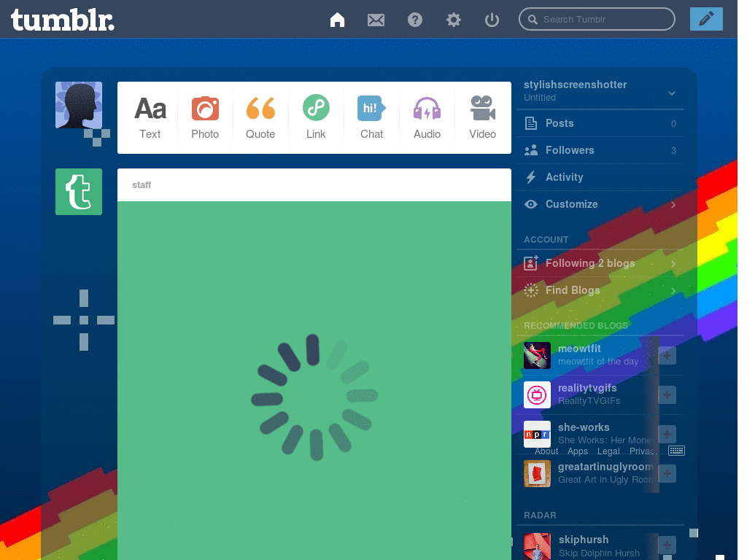Open the Activity menu item
The image size is (747, 560).
click(600, 177)
